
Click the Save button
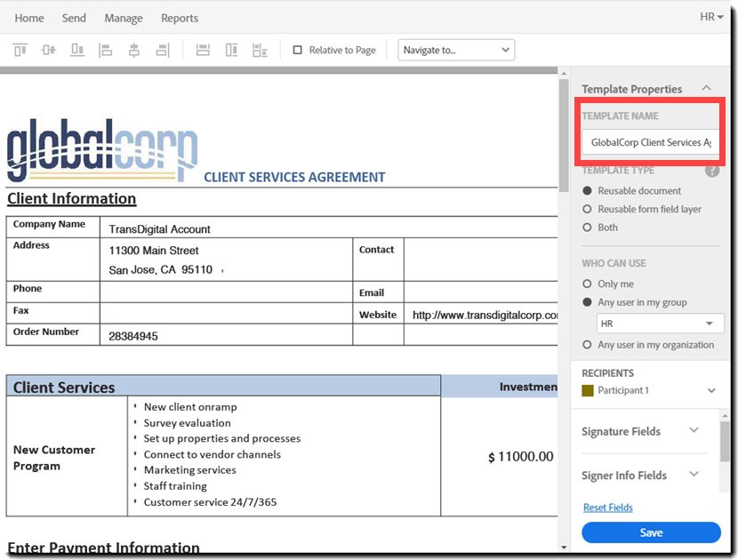click(651, 532)
